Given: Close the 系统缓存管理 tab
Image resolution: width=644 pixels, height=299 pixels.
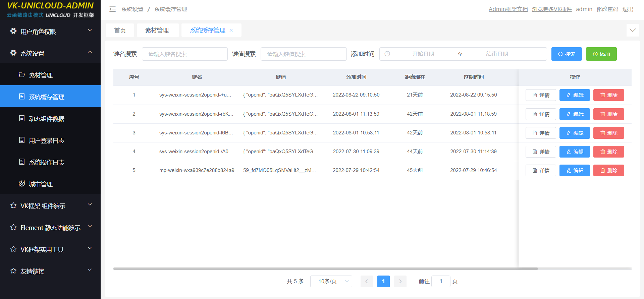Looking at the screenshot, I should (231, 31).
